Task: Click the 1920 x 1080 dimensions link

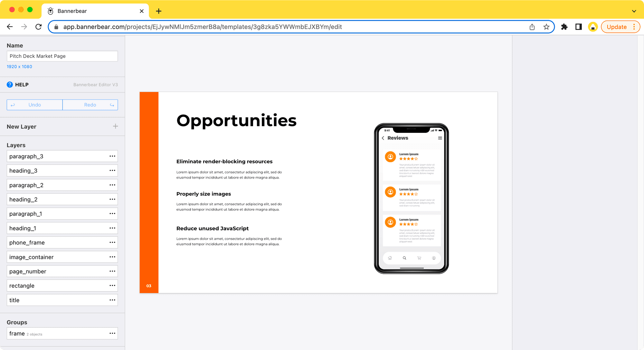Action: (x=19, y=66)
